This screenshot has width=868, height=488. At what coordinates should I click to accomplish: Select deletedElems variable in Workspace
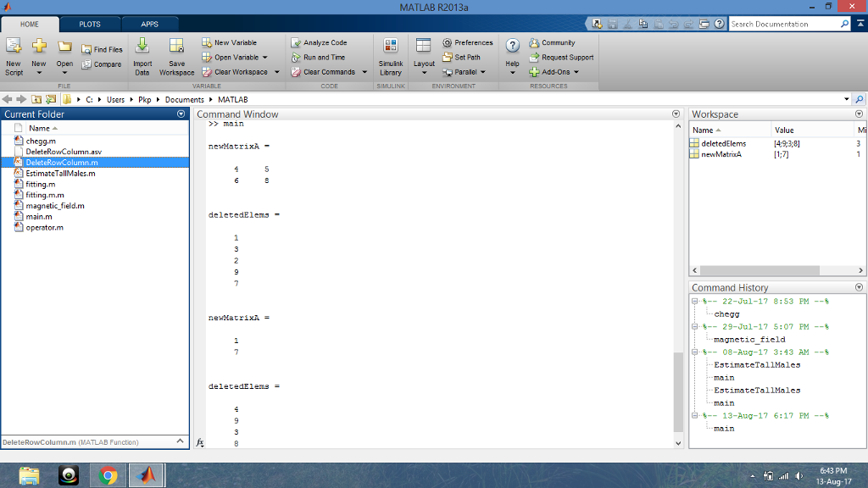pyautogui.click(x=724, y=143)
